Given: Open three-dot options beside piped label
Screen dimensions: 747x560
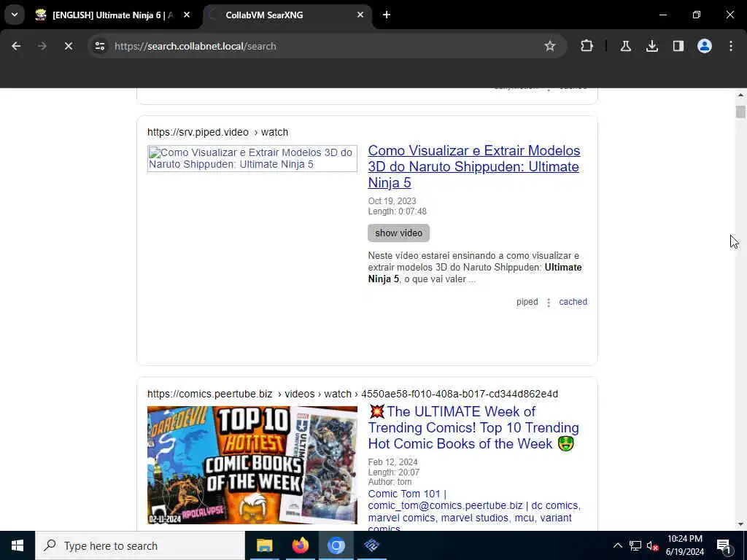Looking at the screenshot, I should click(549, 303).
